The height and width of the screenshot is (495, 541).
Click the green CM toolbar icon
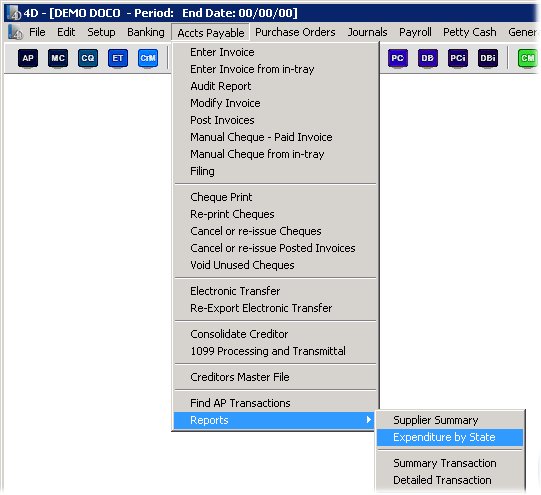pos(528,58)
